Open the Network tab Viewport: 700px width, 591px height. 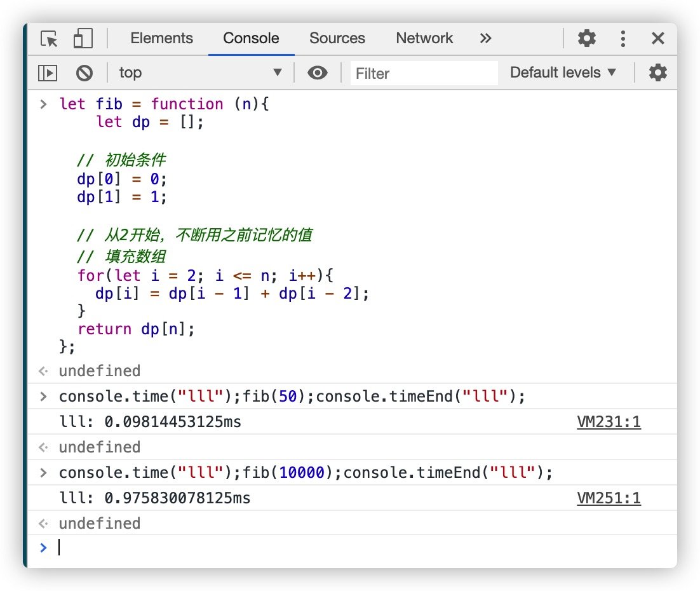pos(424,38)
